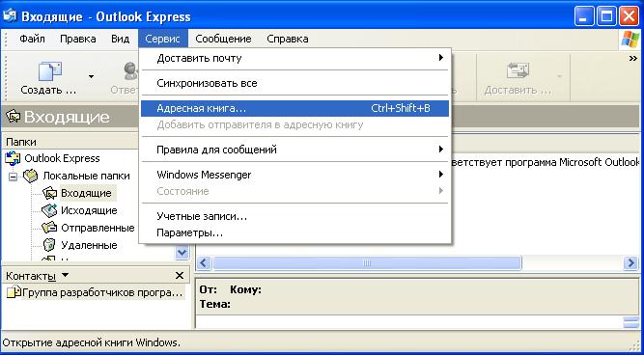Click the Входящие inbox folder icon in tree
Viewport: 644px width, 355px height.
[x=49, y=193]
